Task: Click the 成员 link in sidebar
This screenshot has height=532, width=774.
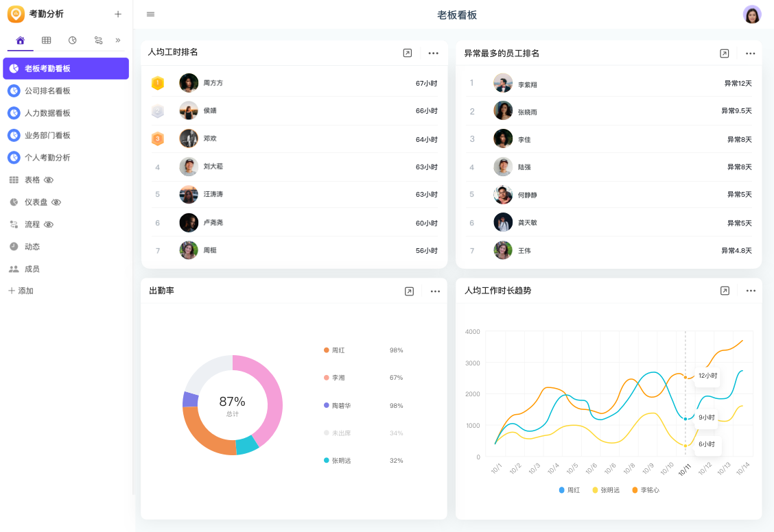Action: pyautogui.click(x=32, y=269)
